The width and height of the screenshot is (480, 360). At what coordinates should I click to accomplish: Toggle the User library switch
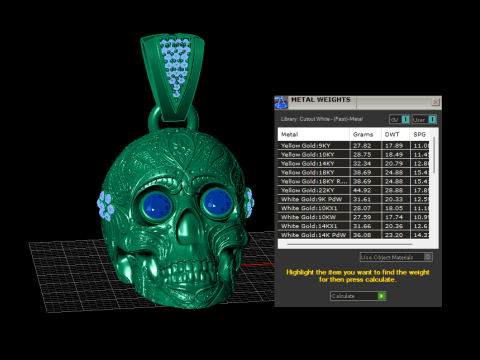(x=424, y=119)
